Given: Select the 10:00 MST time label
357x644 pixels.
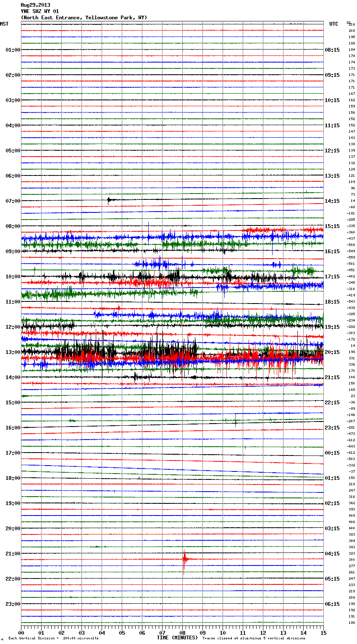Looking at the screenshot, I should (x=13, y=277).
